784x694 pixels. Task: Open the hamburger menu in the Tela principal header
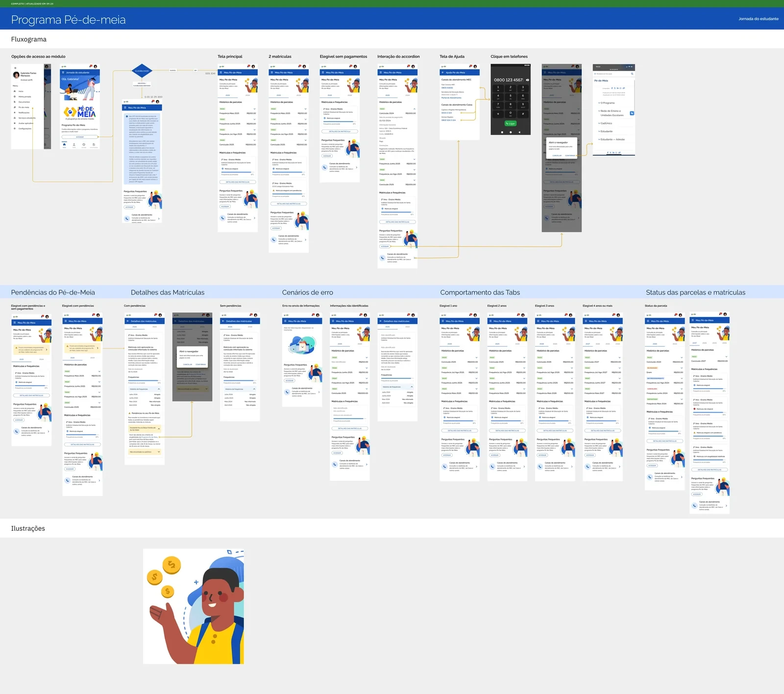coord(221,73)
